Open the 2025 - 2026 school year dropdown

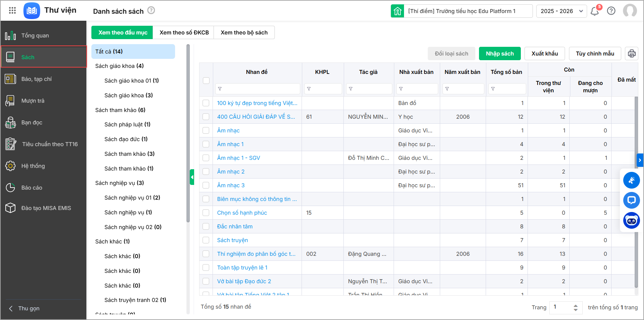tap(561, 11)
